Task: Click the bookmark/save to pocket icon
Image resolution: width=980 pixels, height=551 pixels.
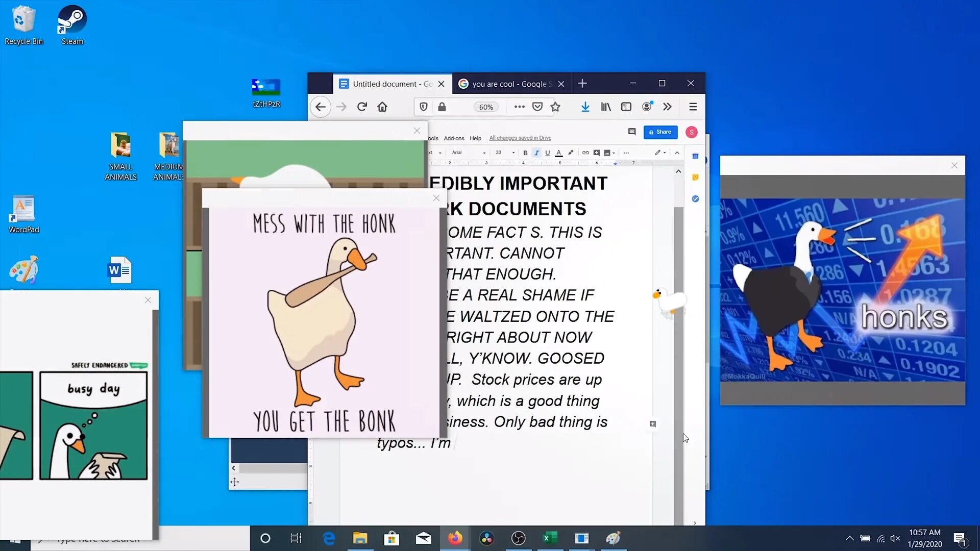Action: (x=537, y=107)
